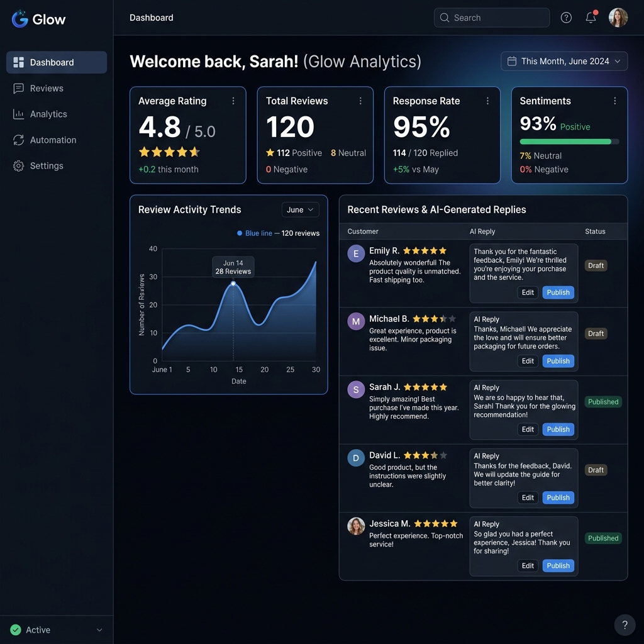Click '+0.2 this month' text

[169, 169]
